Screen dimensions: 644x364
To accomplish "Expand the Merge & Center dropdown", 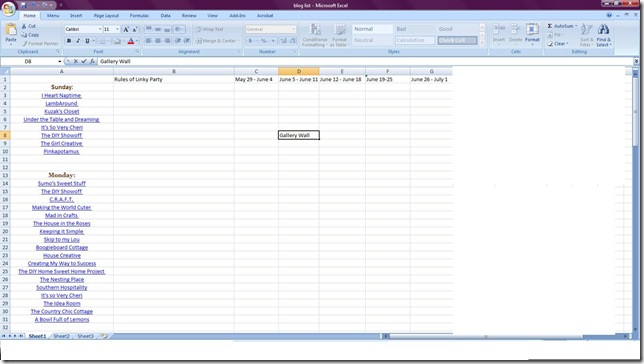I will [238, 41].
